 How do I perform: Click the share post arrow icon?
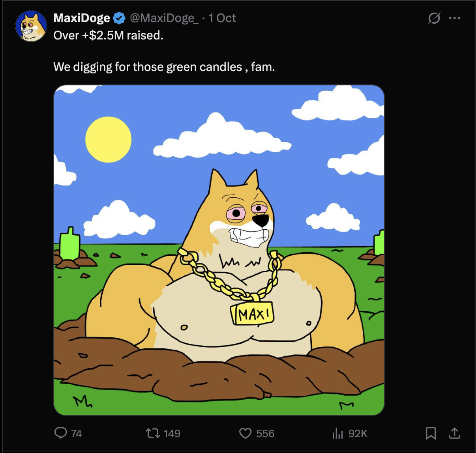pyautogui.click(x=455, y=433)
